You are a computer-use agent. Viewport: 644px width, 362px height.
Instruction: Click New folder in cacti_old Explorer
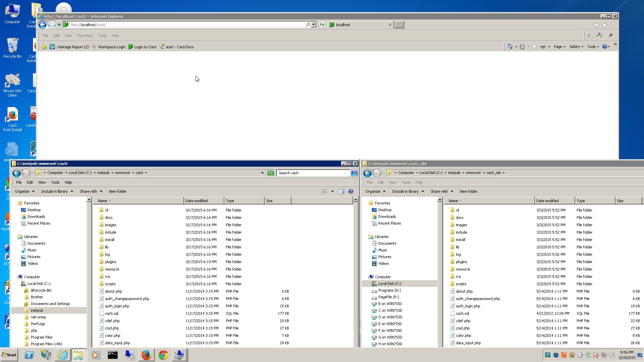(469, 191)
